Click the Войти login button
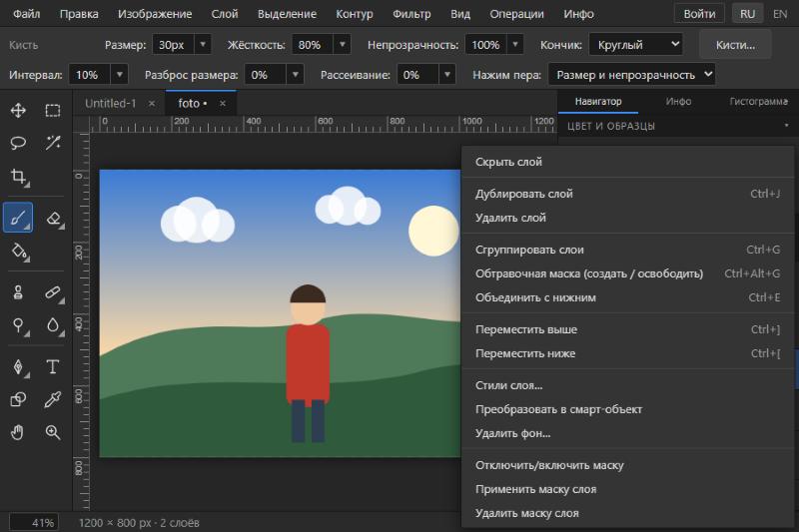The image size is (799, 532). pyautogui.click(x=699, y=14)
